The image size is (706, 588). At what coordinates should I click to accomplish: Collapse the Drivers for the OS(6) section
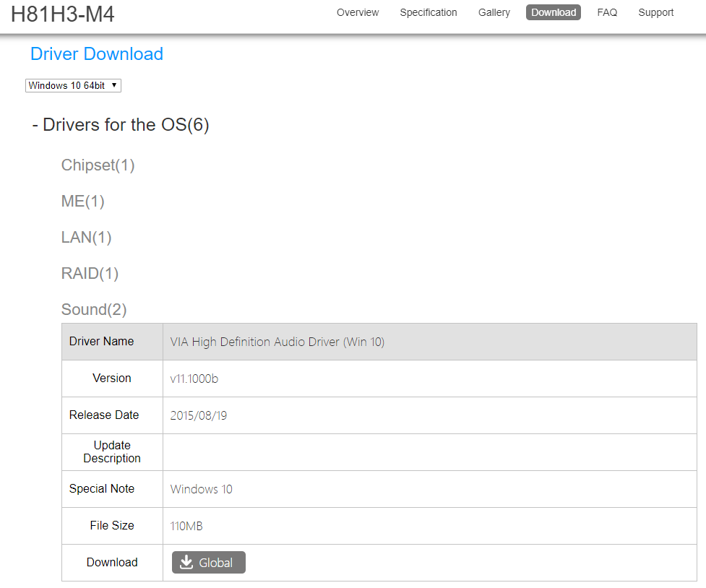pyautogui.click(x=121, y=125)
